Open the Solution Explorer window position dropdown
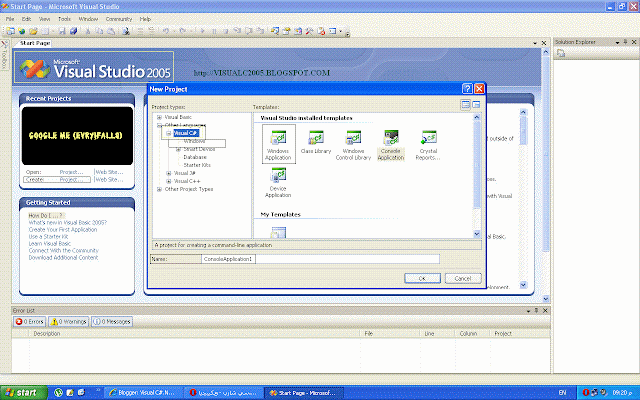This screenshot has height=400, width=640. point(617,42)
